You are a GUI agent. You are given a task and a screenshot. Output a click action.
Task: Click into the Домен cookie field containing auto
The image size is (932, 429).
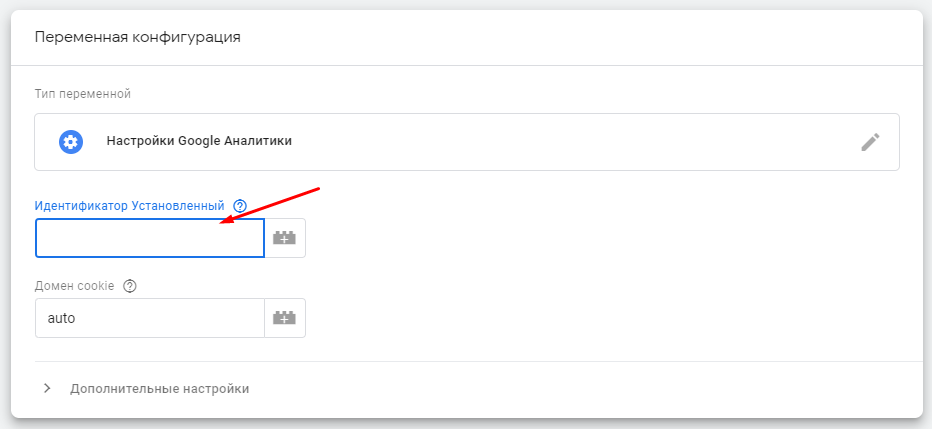(150, 318)
